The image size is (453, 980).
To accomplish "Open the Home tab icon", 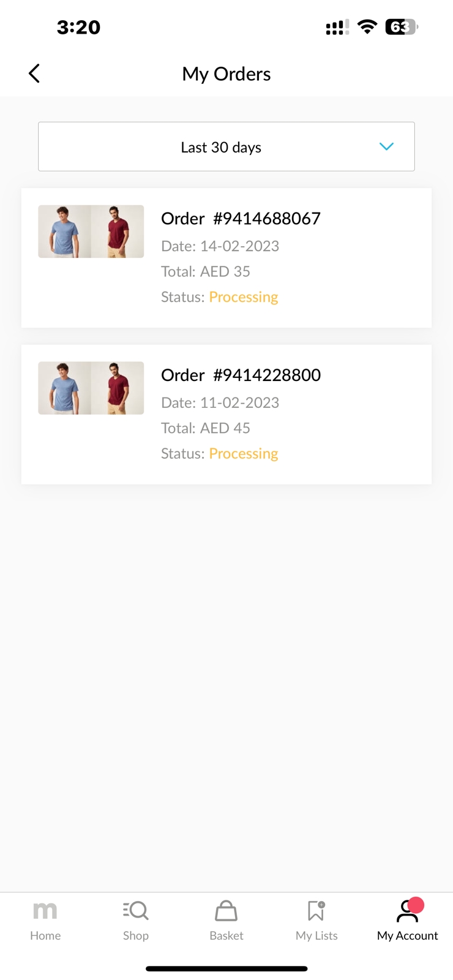I will [45, 911].
